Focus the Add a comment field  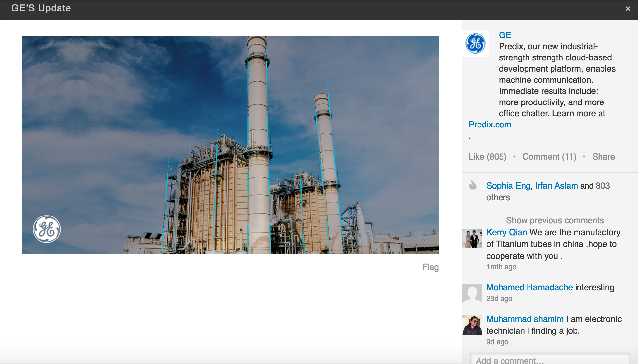tap(549, 360)
